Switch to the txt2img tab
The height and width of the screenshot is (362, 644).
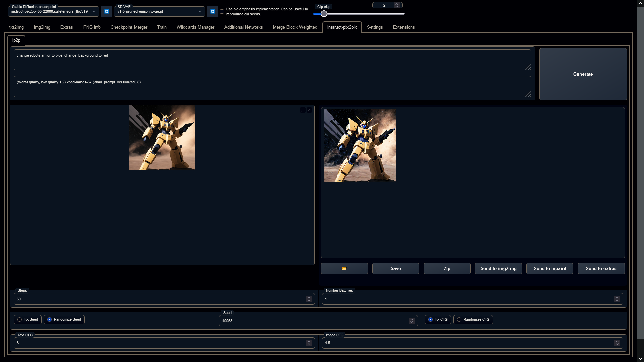(x=16, y=27)
